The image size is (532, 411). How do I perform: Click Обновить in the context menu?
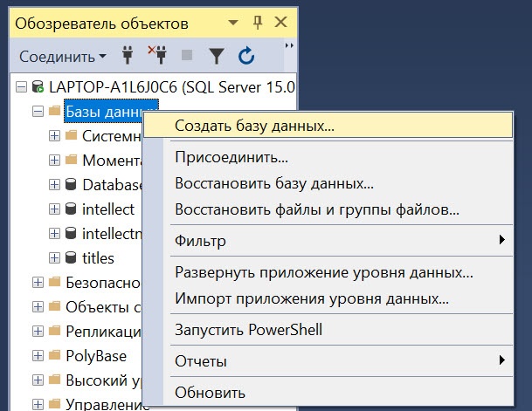click(x=210, y=392)
